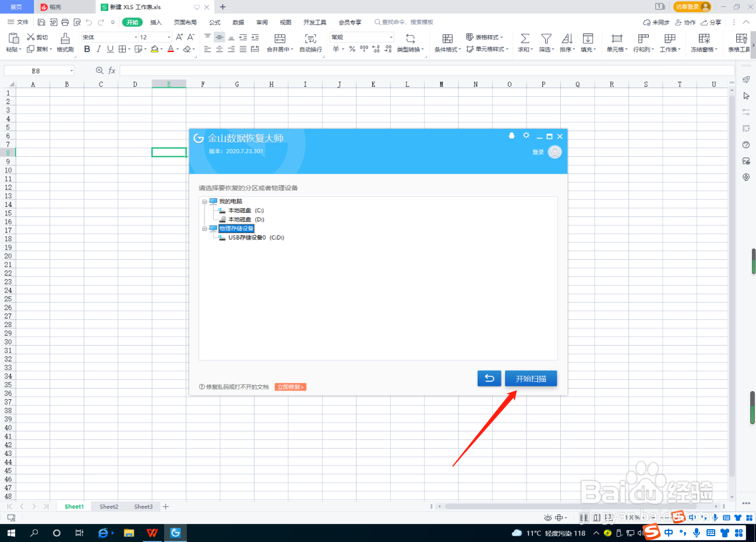Click the Print icon in quick access toolbar
The width and height of the screenshot is (756, 542).
(65, 22)
